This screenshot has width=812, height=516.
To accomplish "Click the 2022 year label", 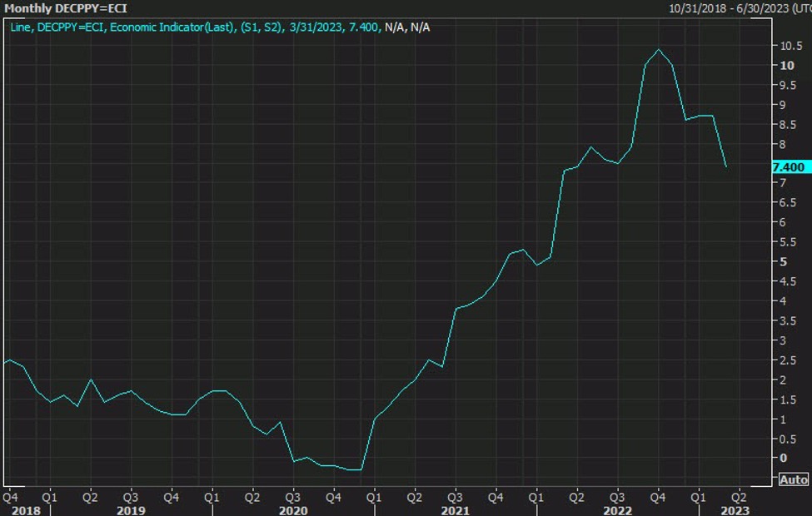I will [618, 510].
